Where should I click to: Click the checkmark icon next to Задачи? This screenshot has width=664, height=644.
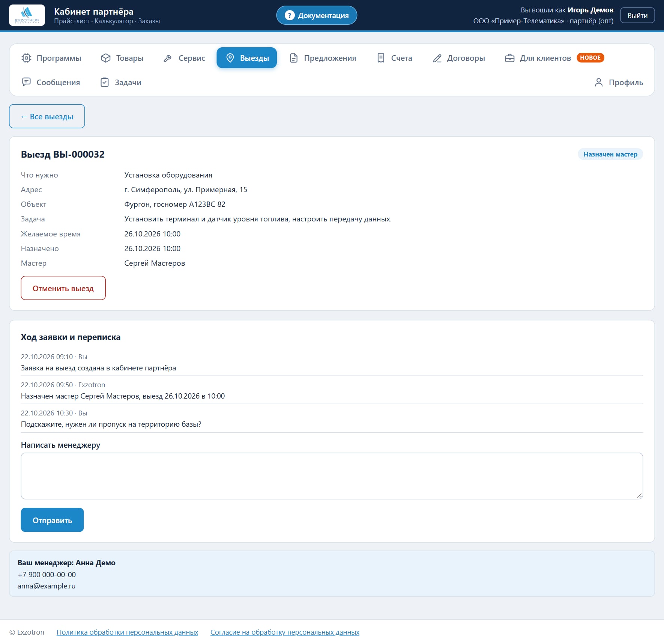tap(105, 82)
